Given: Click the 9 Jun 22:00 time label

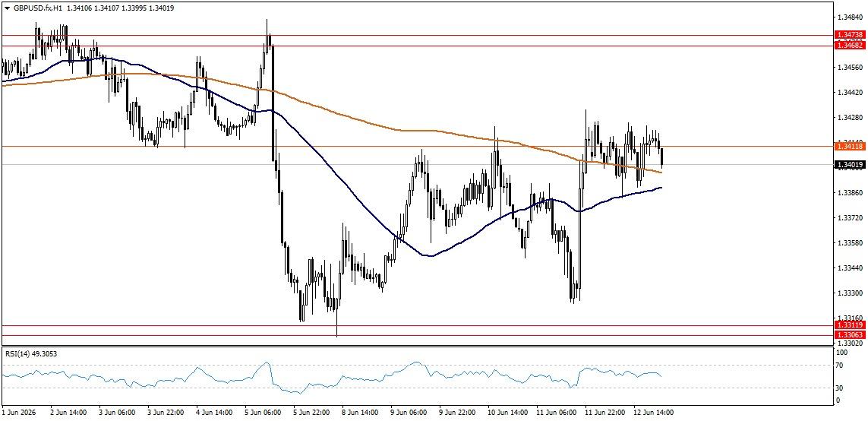Looking at the screenshot, I should pos(457,413).
